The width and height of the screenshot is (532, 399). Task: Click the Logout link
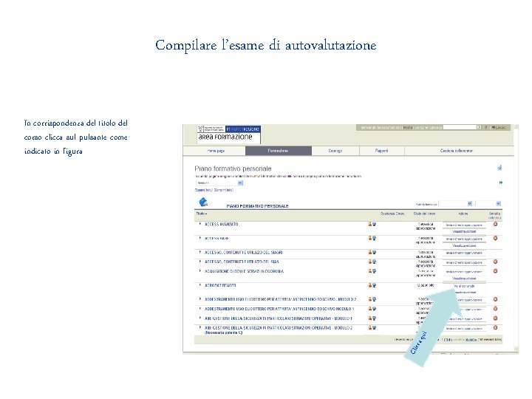(x=499, y=128)
